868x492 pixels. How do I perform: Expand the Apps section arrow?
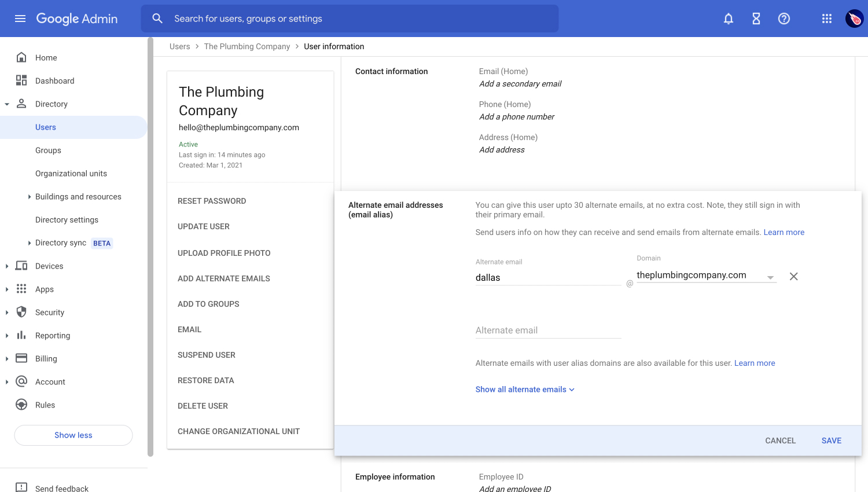(7, 289)
